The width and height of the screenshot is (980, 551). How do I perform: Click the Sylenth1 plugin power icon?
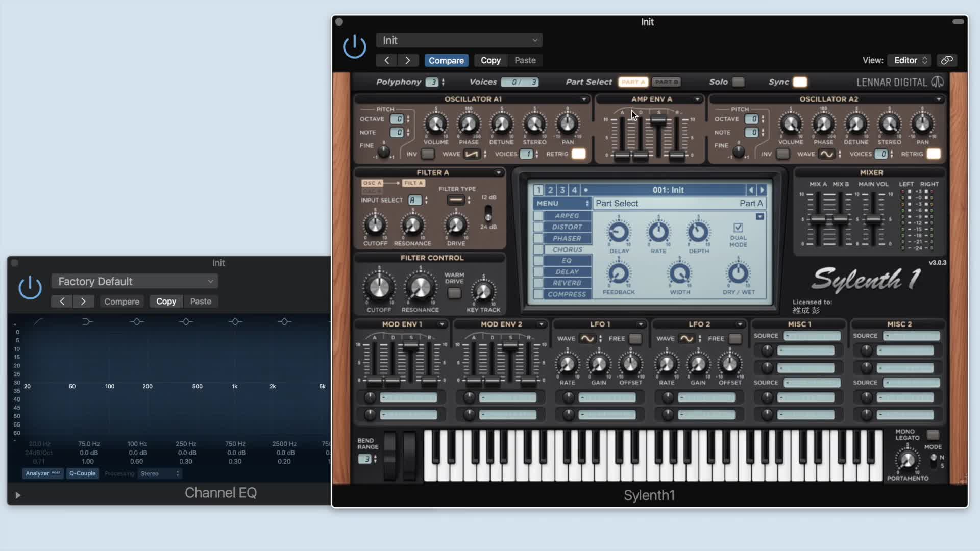coord(354,47)
